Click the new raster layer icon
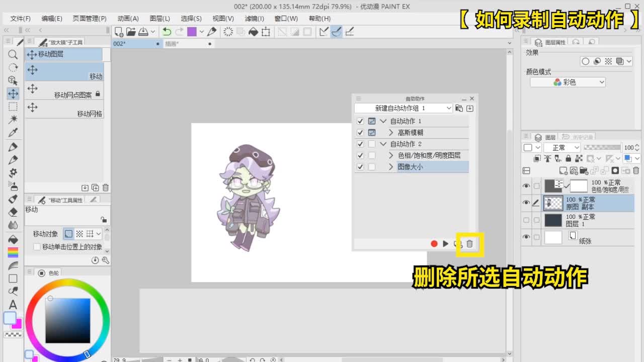Viewport: 644px width, 362px height. (x=563, y=171)
